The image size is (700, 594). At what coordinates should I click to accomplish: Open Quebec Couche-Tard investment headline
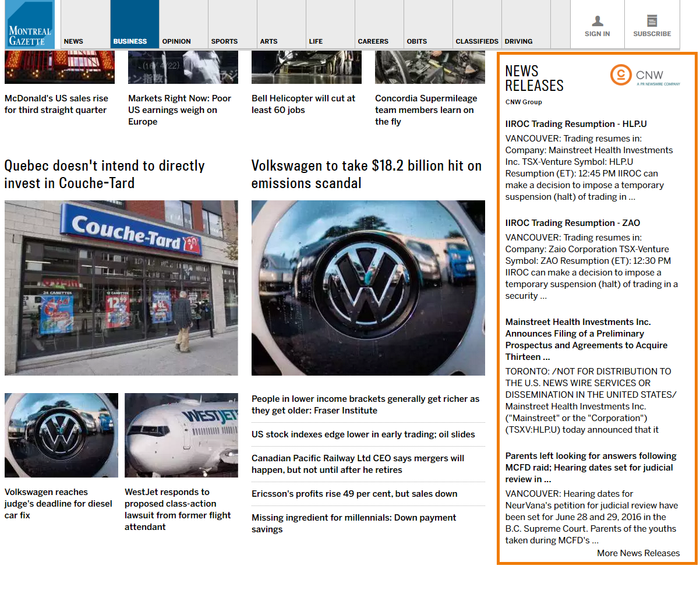click(x=105, y=174)
